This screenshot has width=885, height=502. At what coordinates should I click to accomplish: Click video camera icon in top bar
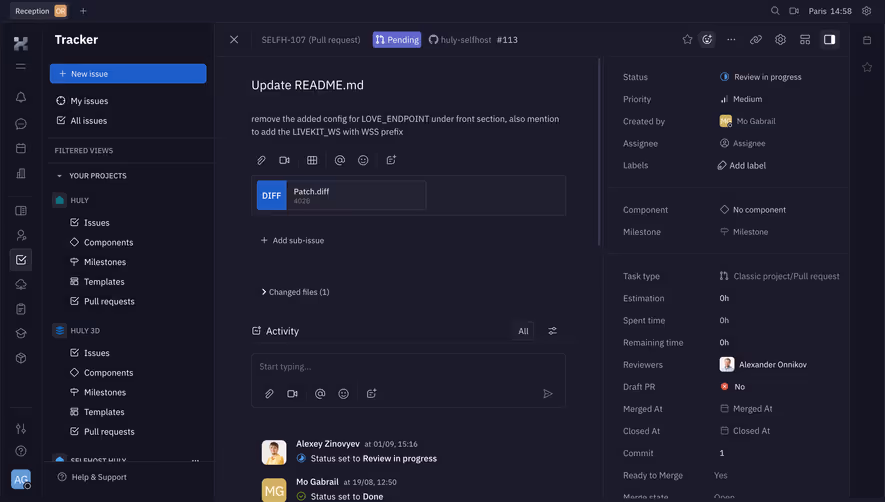pos(794,11)
